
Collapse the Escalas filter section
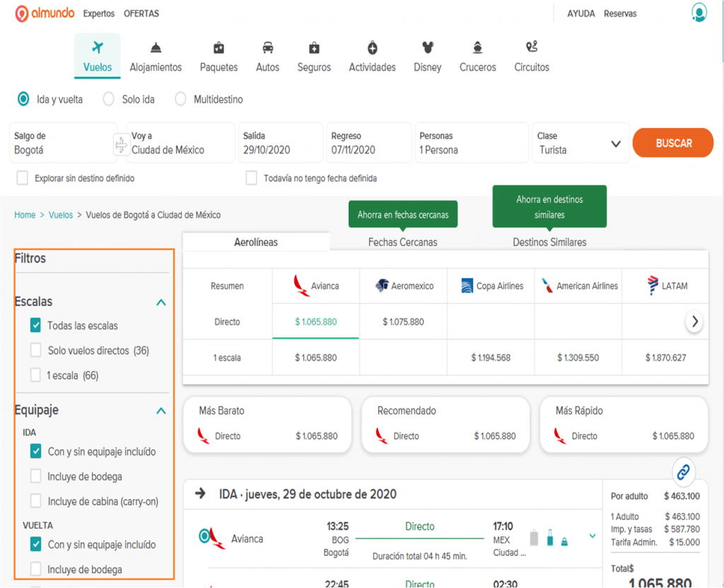click(160, 302)
